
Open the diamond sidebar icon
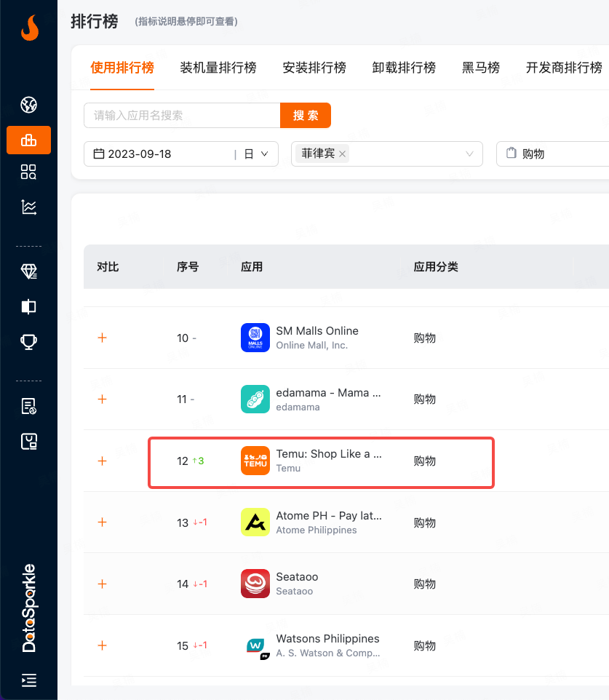click(x=28, y=271)
